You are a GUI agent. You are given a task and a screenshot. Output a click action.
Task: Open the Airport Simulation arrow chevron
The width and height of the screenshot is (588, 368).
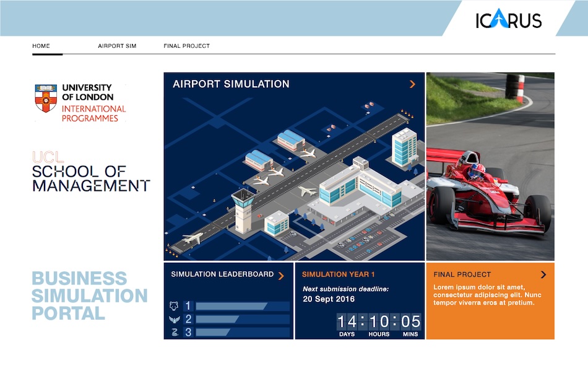(x=412, y=84)
